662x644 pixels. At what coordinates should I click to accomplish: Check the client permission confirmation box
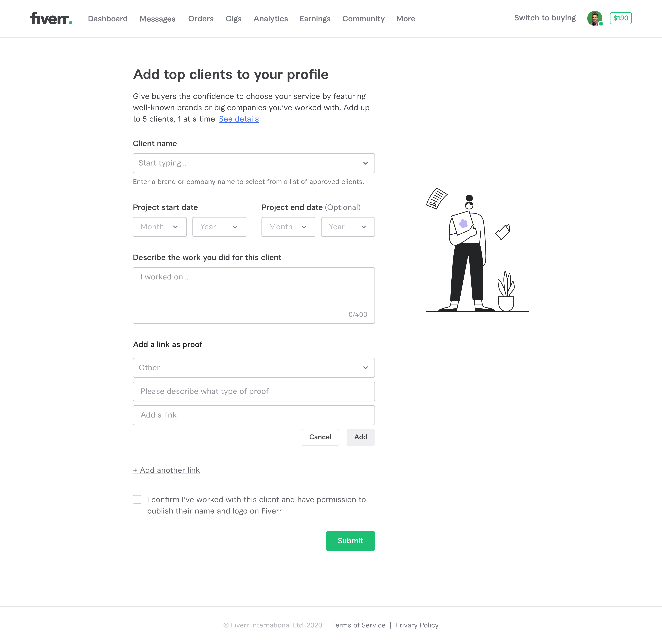tap(137, 499)
